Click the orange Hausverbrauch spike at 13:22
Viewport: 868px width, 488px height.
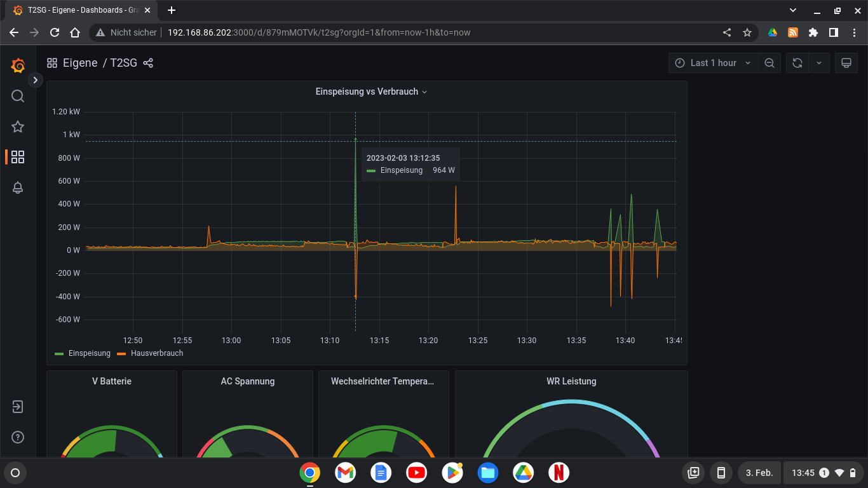pos(456,187)
